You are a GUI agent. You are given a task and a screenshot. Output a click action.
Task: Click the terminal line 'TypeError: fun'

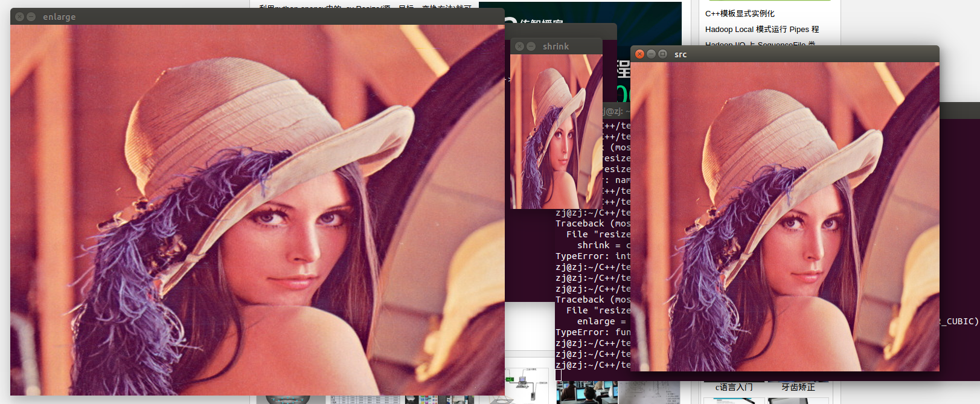click(593, 332)
